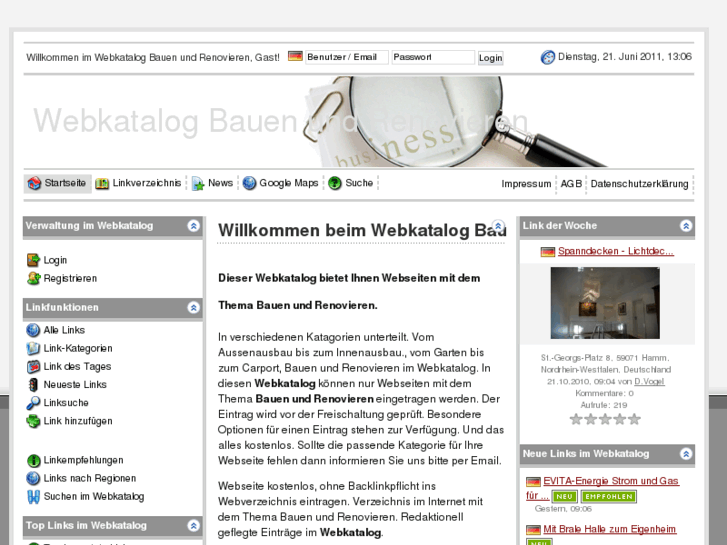The image size is (727, 545).
Task: Click the clock icon next to the date
Action: point(548,57)
